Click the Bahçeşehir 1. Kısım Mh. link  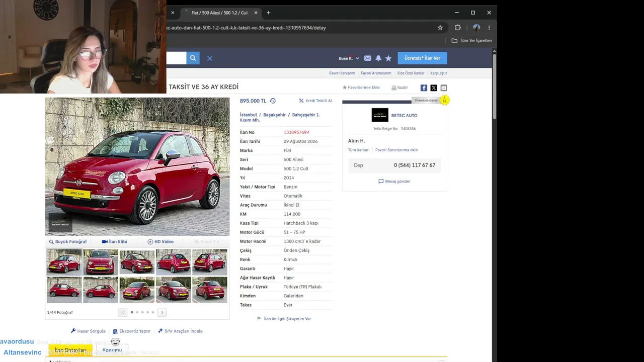(280, 117)
